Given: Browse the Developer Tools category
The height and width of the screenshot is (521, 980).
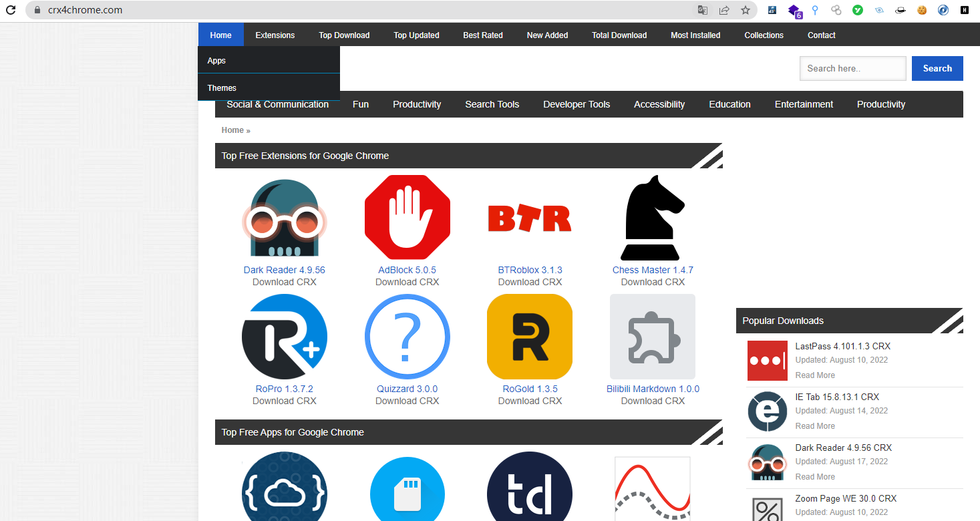Looking at the screenshot, I should [x=577, y=104].
